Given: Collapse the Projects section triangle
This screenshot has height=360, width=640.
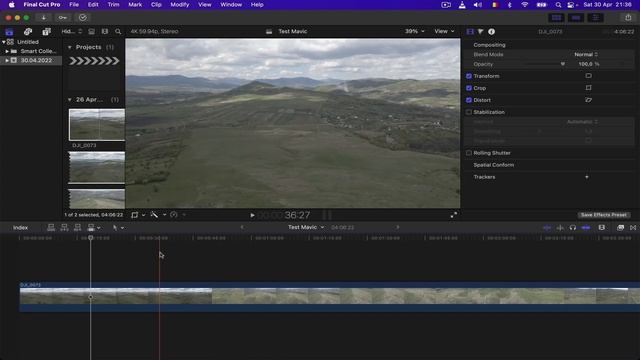Looking at the screenshot, I should pyautogui.click(x=69, y=47).
